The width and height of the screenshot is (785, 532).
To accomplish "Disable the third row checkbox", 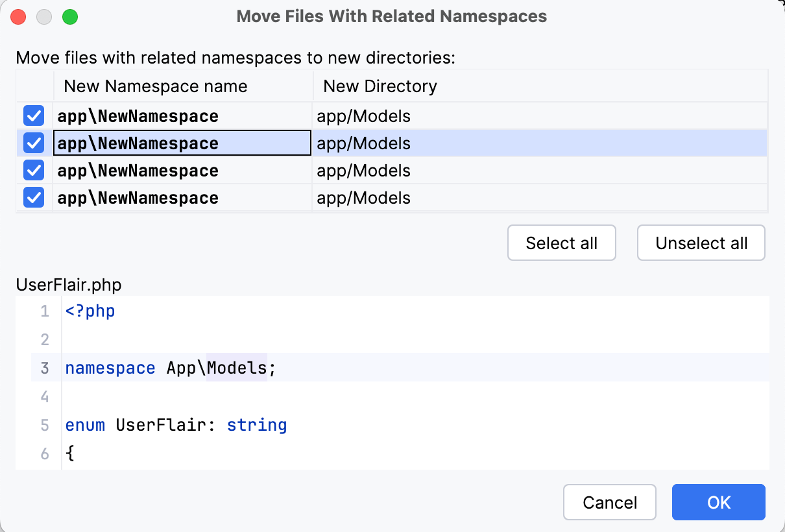I will 34,170.
